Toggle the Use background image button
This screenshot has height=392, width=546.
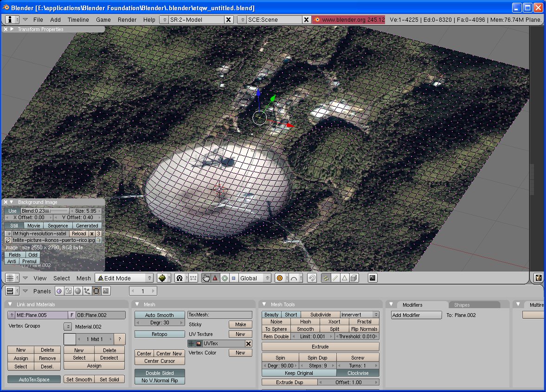coord(13,211)
